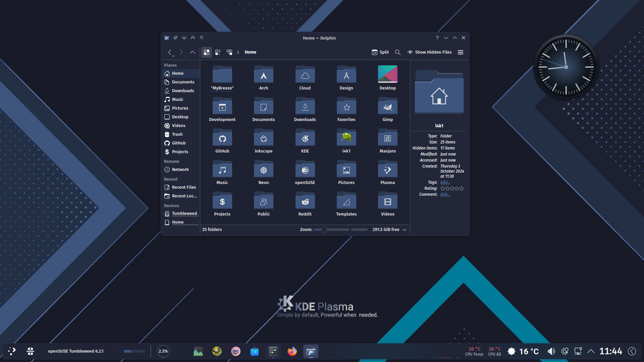Open the KDE folder
This screenshot has width=644, height=362.
[305, 141]
